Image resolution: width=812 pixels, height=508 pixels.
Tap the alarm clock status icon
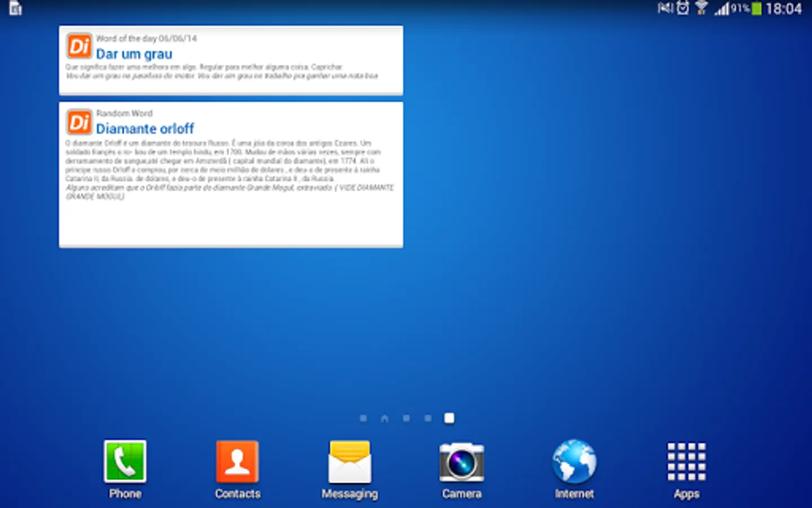[x=683, y=8]
